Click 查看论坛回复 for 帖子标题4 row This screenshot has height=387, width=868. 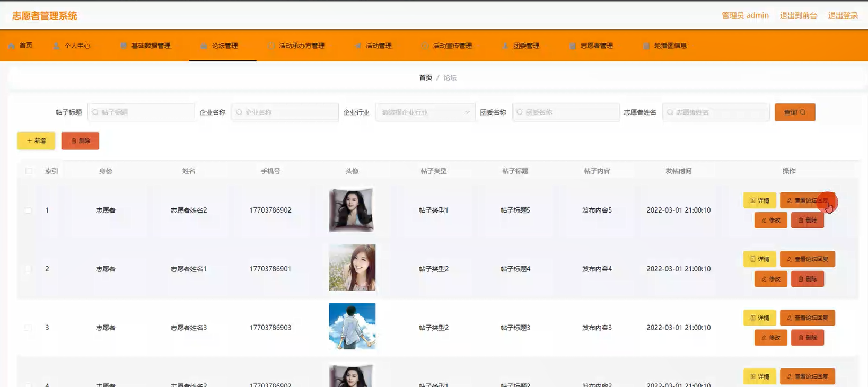(807, 259)
